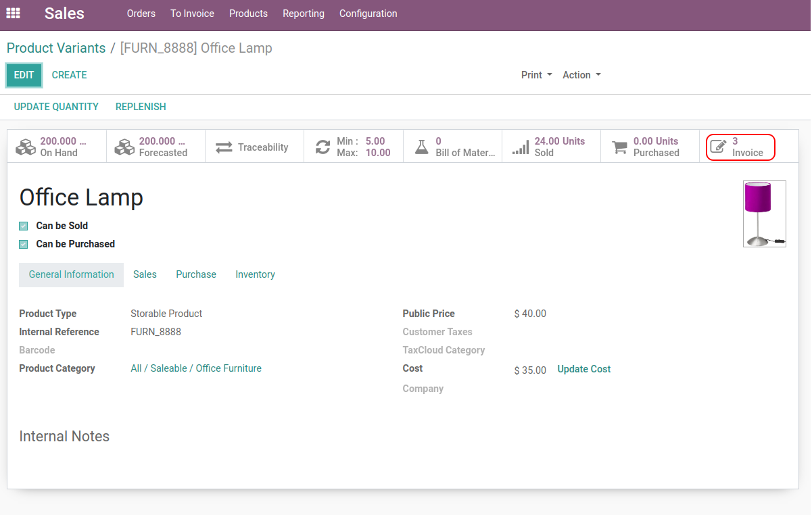Open Traceability arrows icon
The height and width of the screenshot is (515, 812).
[224, 147]
